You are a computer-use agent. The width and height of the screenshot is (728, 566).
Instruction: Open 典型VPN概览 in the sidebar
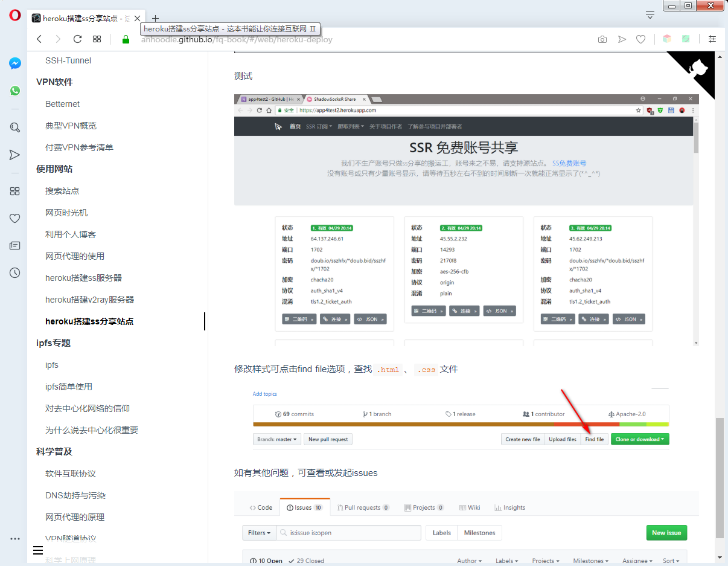click(71, 126)
